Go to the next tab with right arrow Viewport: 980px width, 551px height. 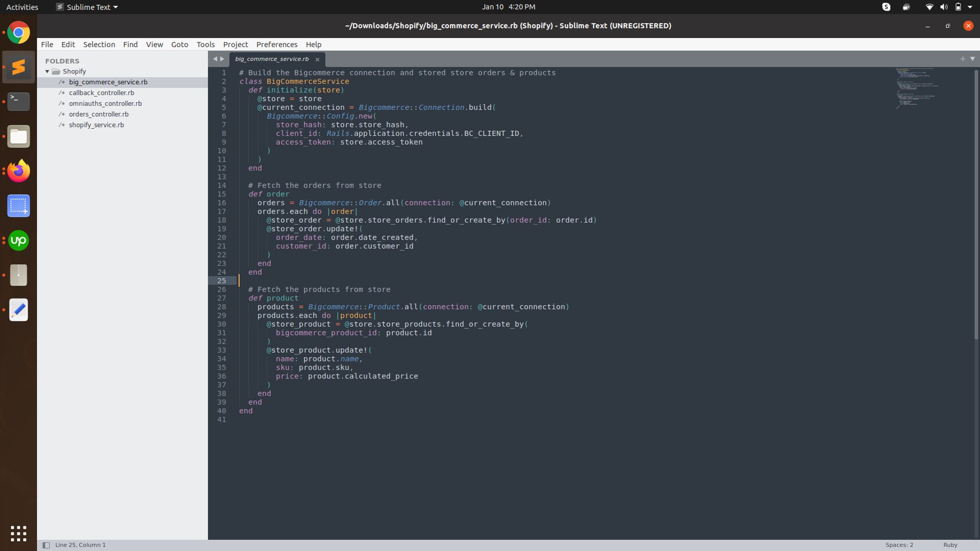pyautogui.click(x=222, y=59)
